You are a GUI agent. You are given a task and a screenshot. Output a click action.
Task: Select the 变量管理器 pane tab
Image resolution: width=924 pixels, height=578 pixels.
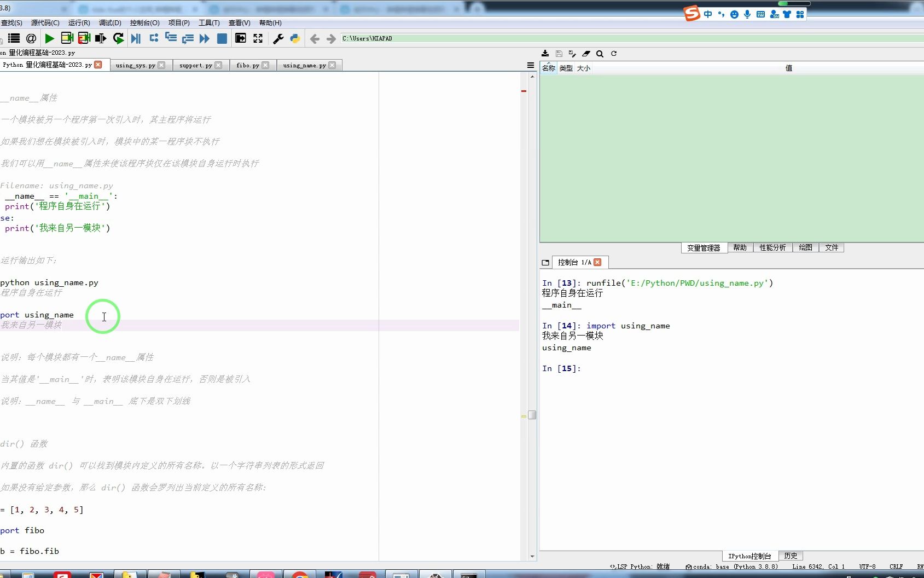point(704,248)
